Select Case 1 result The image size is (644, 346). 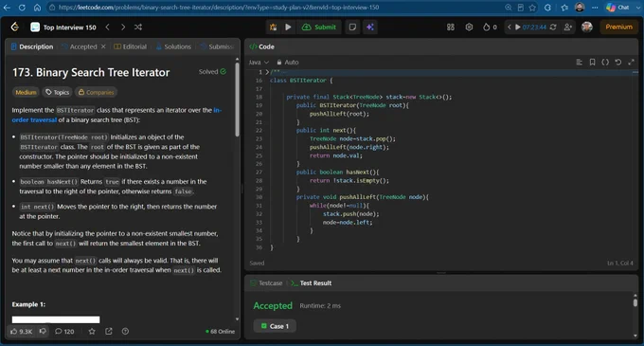(275, 326)
